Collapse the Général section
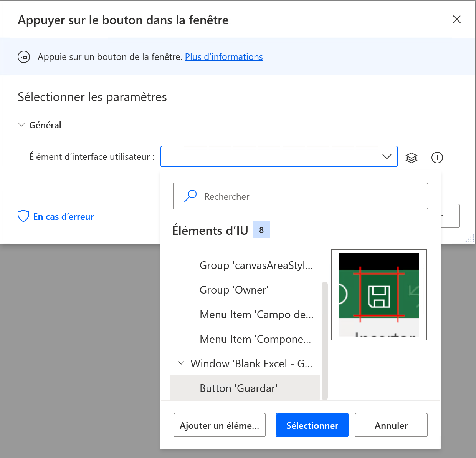 click(x=21, y=125)
